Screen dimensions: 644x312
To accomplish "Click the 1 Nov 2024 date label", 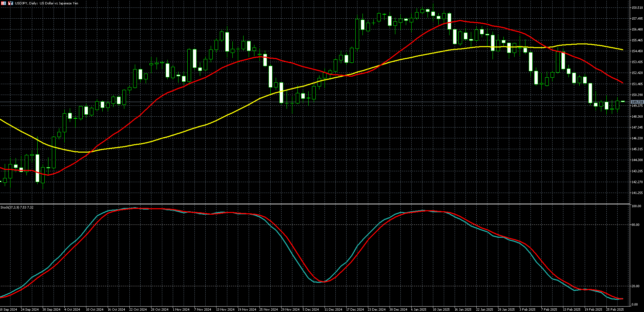I will pyautogui.click(x=181, y=310).
